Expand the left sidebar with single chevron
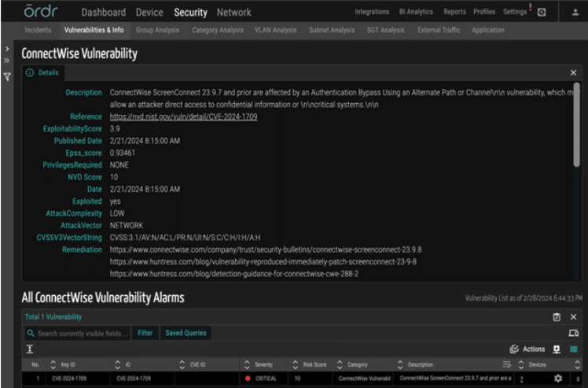 coord(7,49)
